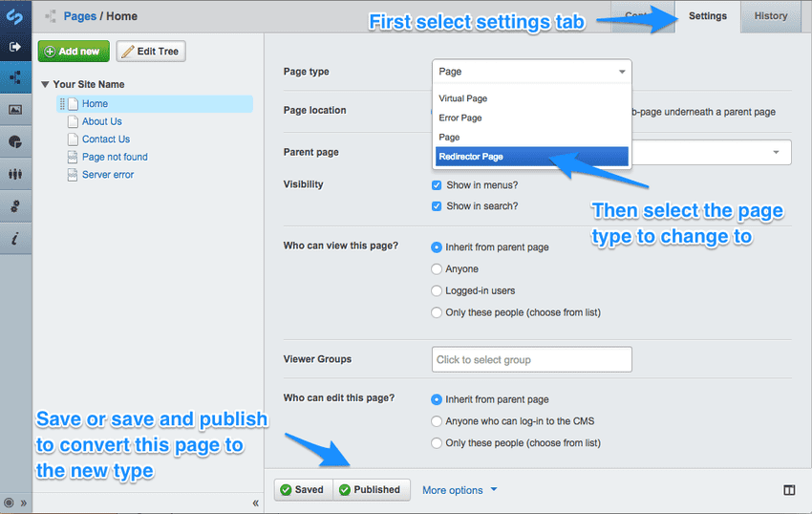Select Inherit from parent page for editing

pyautogui.click(x=437, y=400)
